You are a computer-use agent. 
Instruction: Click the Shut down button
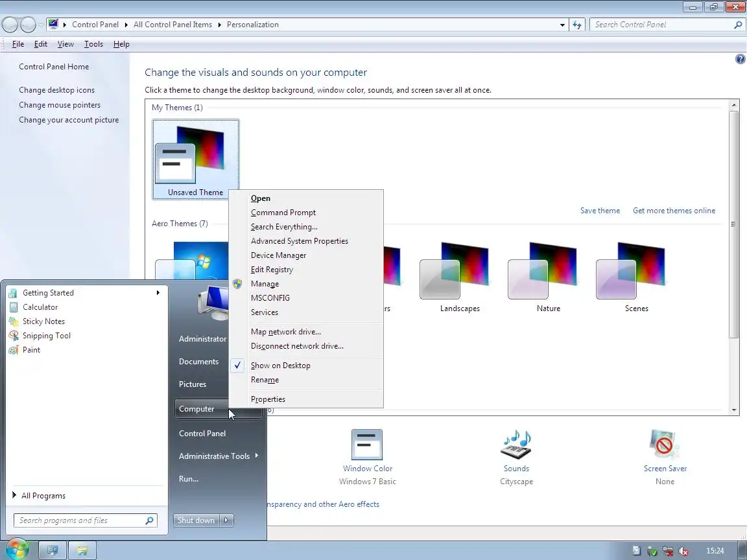coord(196,520)
